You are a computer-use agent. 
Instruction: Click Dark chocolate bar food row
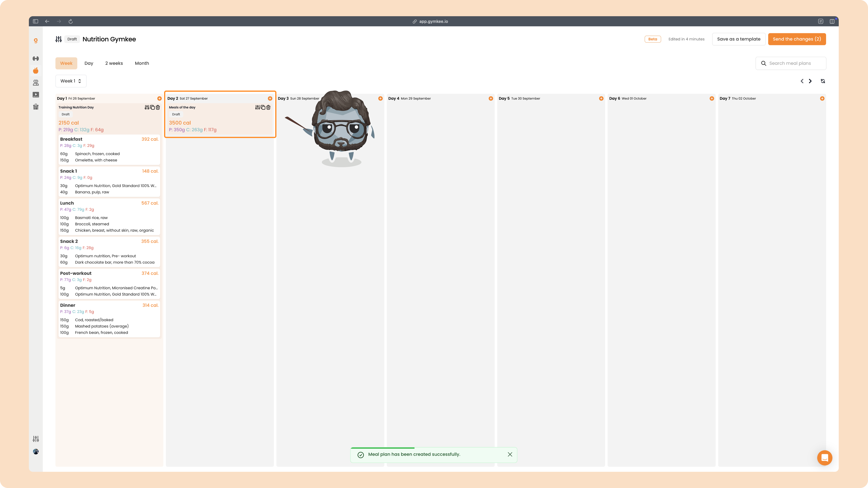click(x=109, y=262)
